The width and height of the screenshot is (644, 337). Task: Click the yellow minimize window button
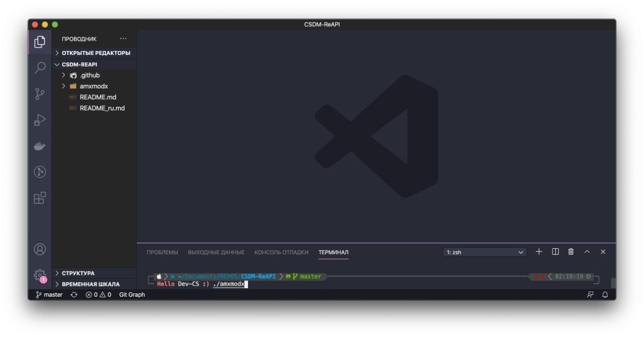pyautogui.click(x=45, y=24)
